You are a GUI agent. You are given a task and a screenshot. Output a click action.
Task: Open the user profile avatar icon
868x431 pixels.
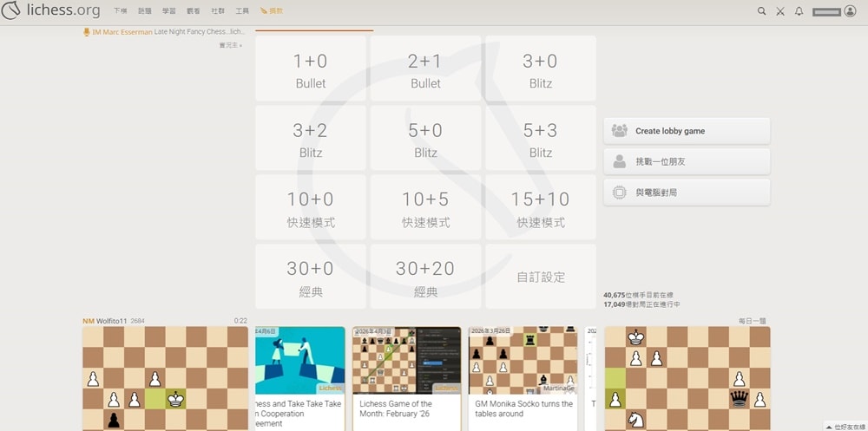click(851, 11)
